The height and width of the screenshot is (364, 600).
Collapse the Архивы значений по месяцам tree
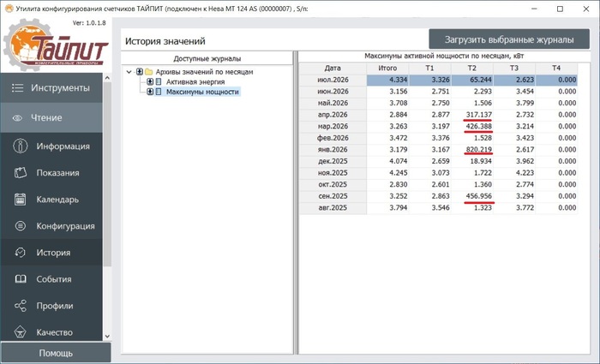point(129,72)
